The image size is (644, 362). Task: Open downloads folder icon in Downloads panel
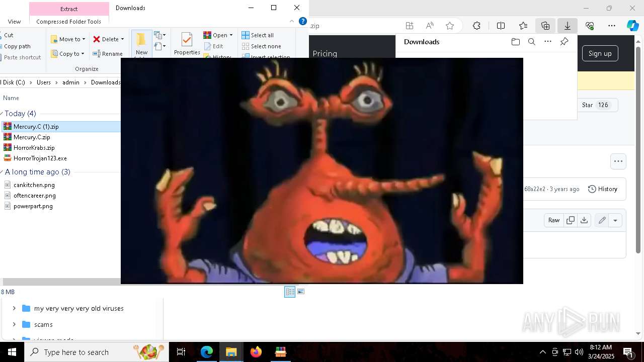515,42
